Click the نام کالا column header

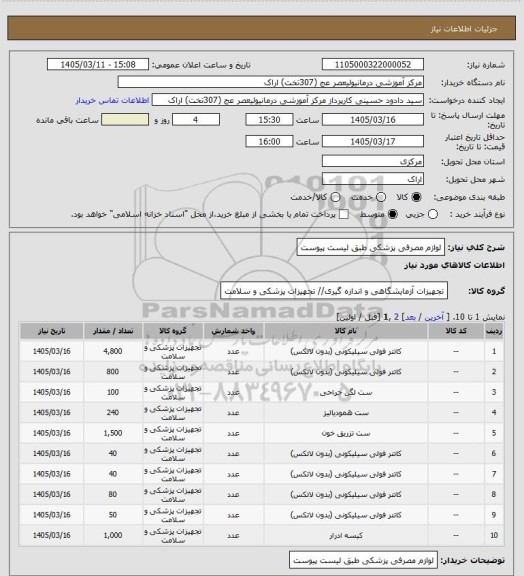346,331
